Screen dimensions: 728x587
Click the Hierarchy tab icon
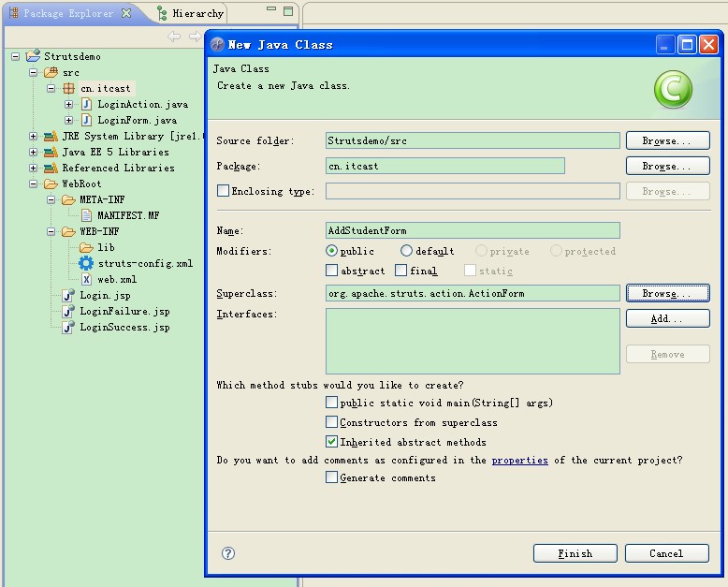(162, 13)
